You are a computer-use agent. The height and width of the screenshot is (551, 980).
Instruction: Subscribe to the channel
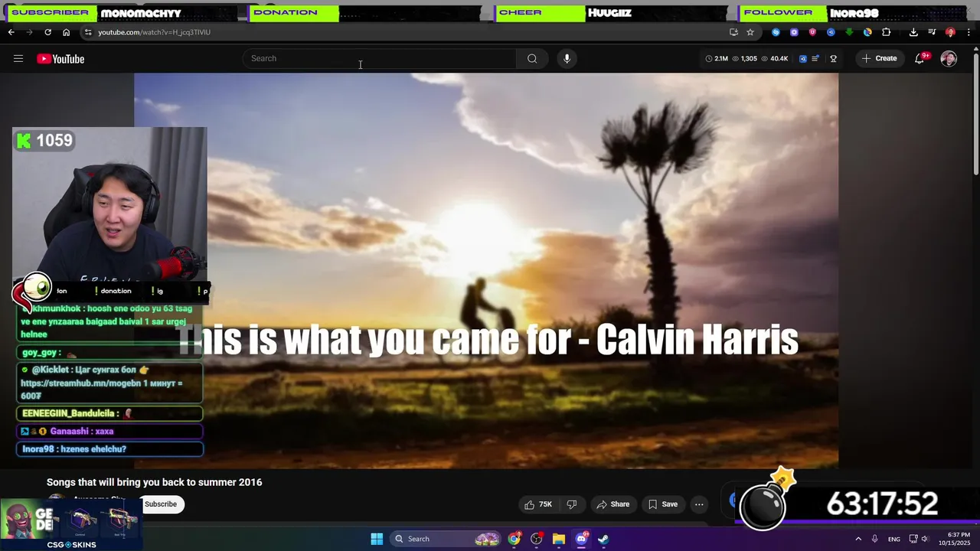click(x=161, y=504)
